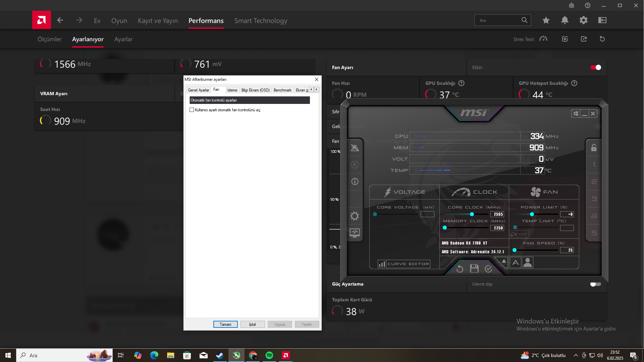The width and height of the screenshot is (644, 362).
Task: Open Curve Editor in Afterburner
Action: point(404,264)
